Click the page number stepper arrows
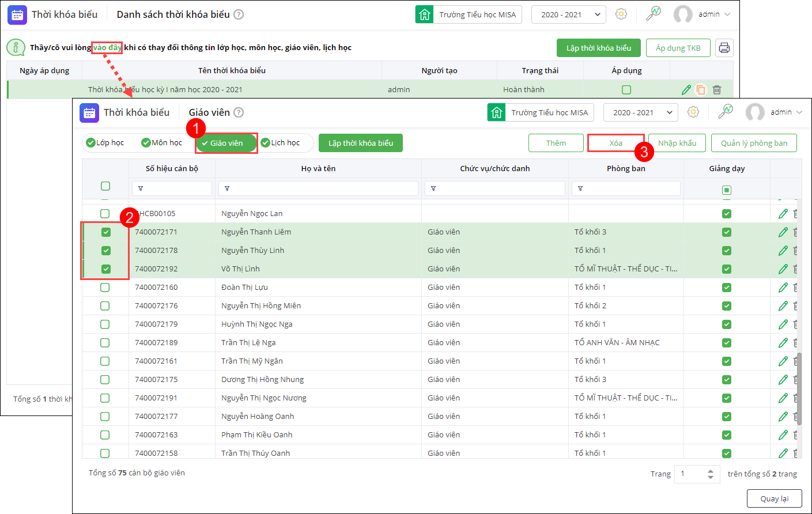 [711, 474]
